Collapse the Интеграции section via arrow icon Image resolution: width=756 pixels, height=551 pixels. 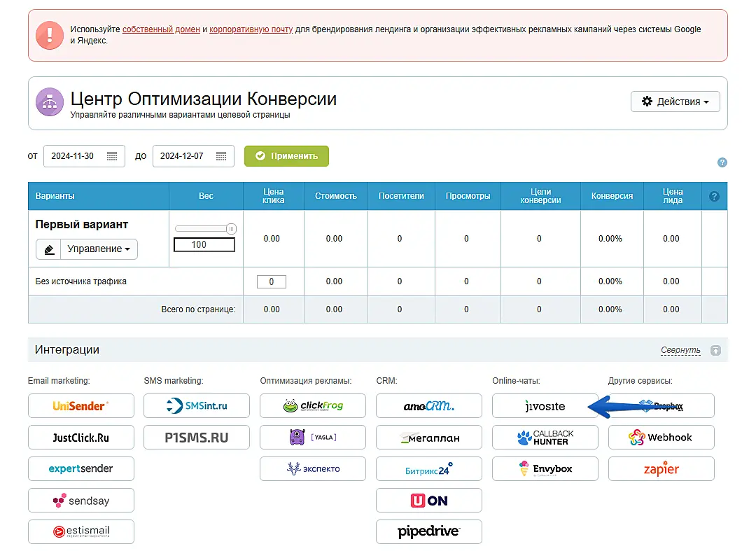(x=715, y=350)
